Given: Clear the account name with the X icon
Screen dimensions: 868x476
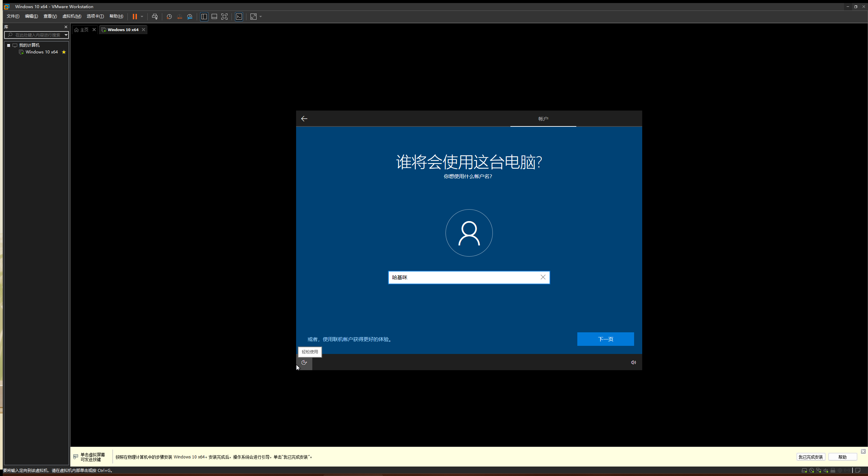Looking at the screenshot, I should point(543,277).
